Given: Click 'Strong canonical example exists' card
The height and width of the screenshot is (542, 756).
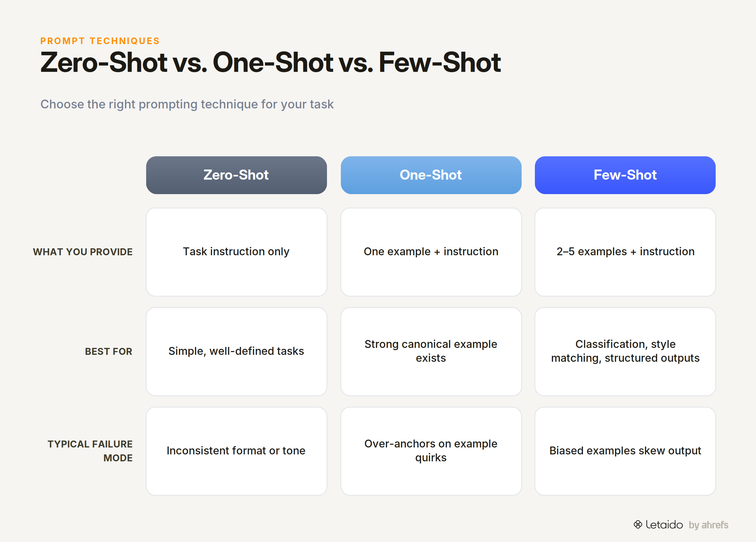Looking at the screenshot, I should [x=431, y=352].
